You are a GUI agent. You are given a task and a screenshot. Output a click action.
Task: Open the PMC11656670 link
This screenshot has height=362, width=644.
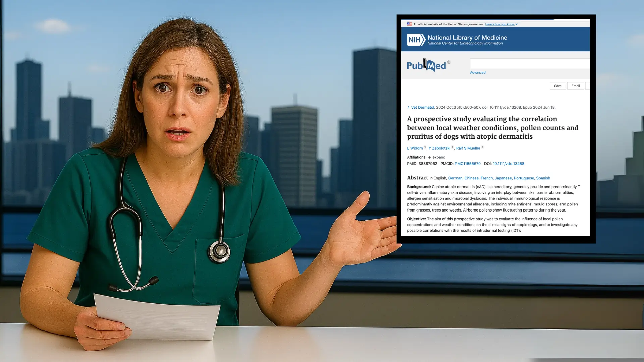point(468,164)
